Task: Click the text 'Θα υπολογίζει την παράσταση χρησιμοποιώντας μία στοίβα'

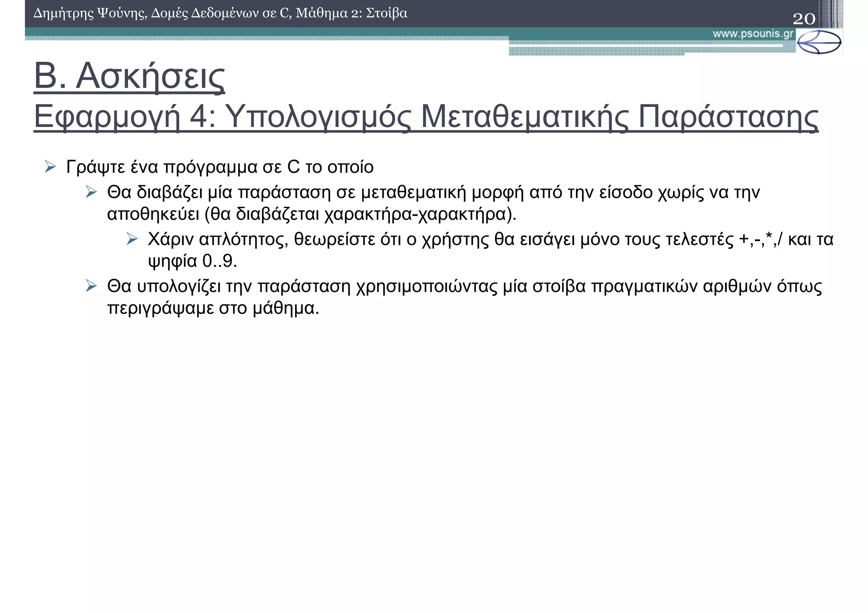Action: click(x=346, y=287)
